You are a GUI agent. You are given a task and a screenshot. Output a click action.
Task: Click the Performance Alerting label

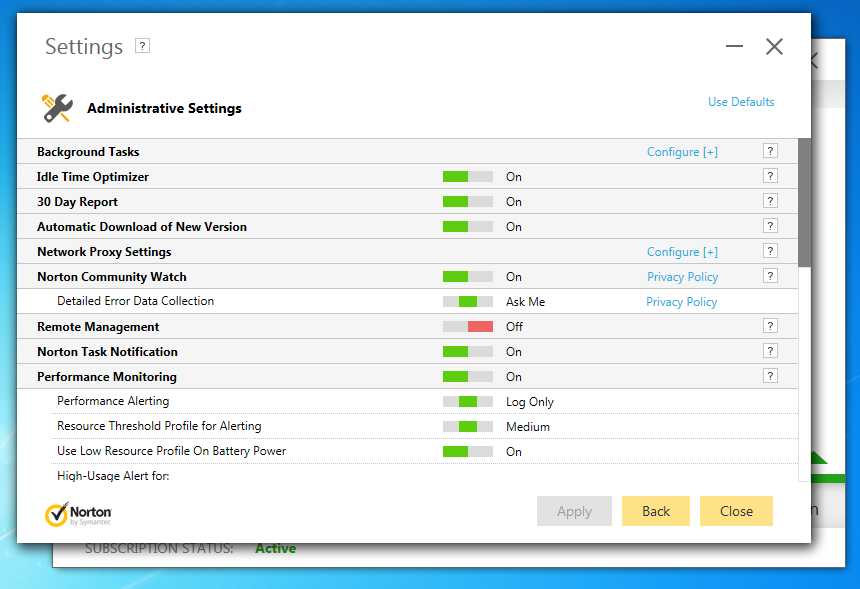pyautogui.click(x=113, y=401)
